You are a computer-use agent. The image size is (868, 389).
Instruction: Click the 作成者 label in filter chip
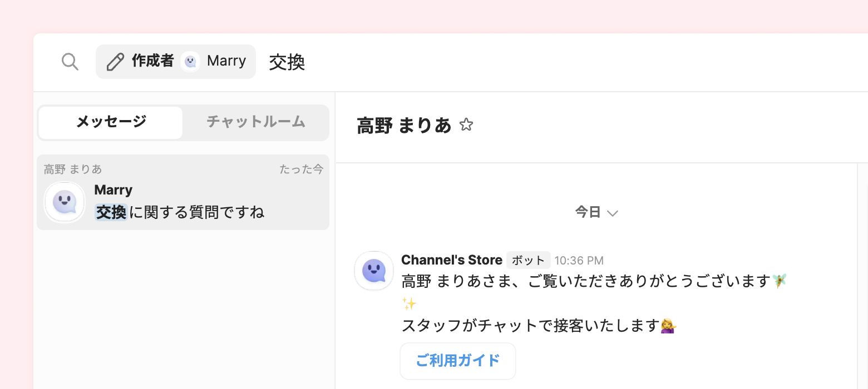pos(153,61)
